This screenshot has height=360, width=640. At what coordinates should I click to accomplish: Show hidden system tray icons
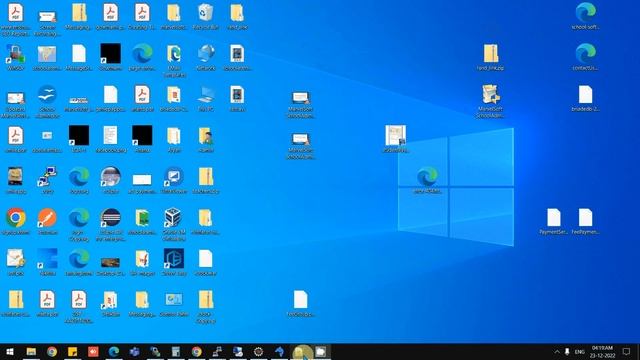[557, 351]
